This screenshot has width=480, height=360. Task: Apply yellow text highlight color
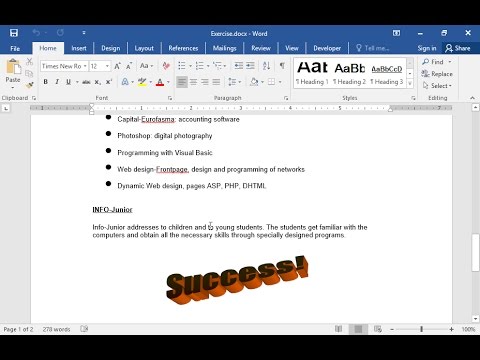142,82
